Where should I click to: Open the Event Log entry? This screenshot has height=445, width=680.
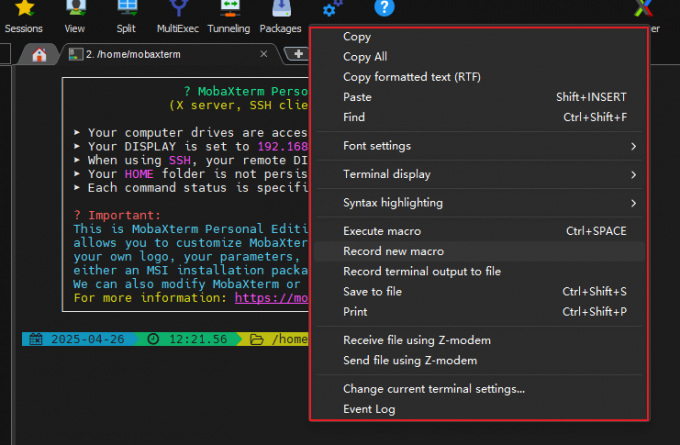point(479,409)
